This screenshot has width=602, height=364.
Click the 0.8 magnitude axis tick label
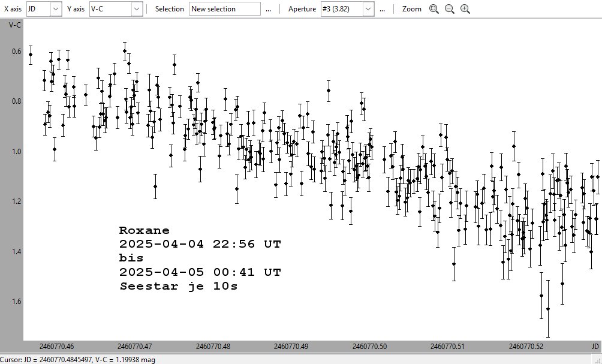pos(17,101)
